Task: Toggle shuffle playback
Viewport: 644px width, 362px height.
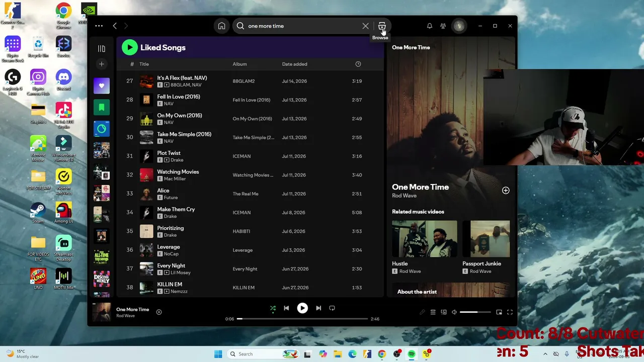Action: 273,308
